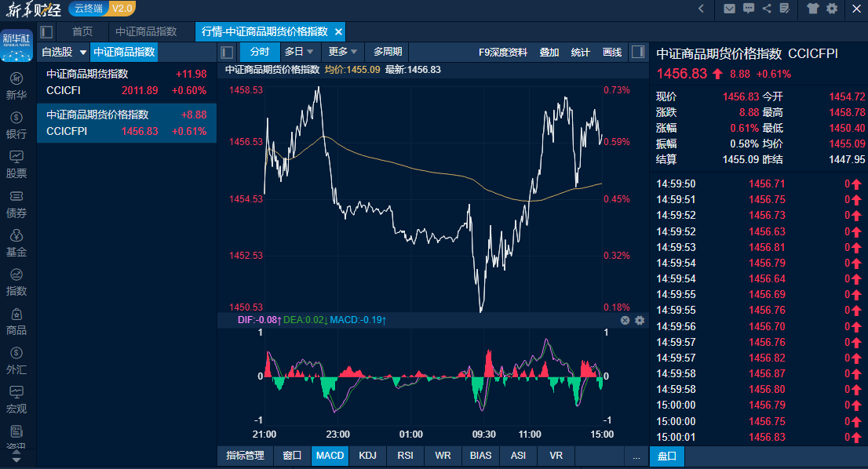Viewport: 868px width, 469px height.
Task: Remove the MACD indicator with its X icon
Action: point(625,320)
